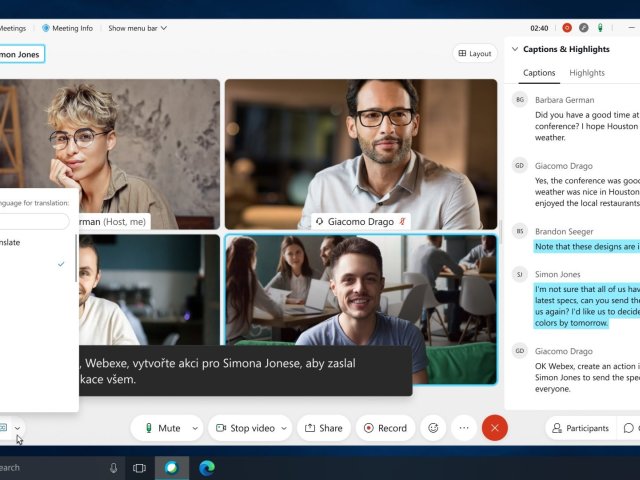Open video options arrow beside Stop video
This screenshot has width=640, height=480.
284,428
